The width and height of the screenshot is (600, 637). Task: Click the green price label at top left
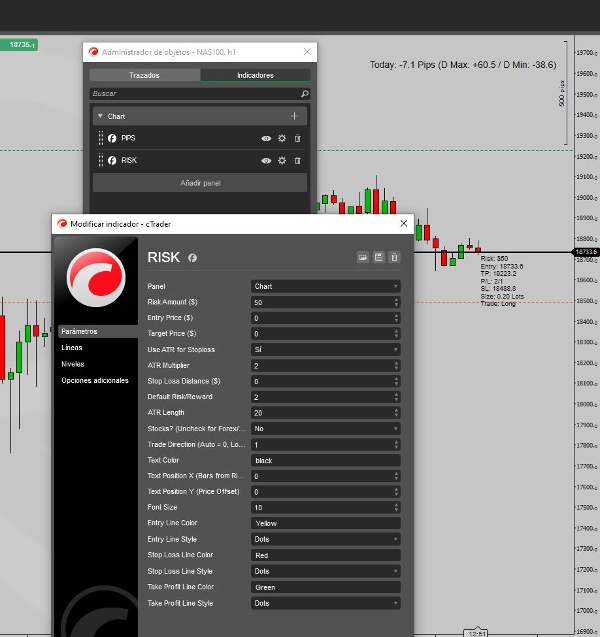click(19, 44)
